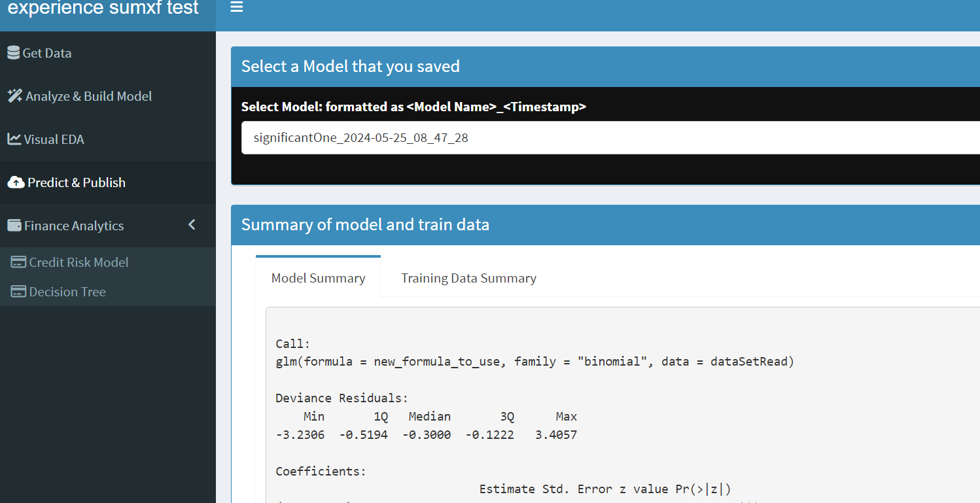
Task: Click the cloud upload icon for Predict & Publish
Action: pyautogui.click(x=16, y=182)
